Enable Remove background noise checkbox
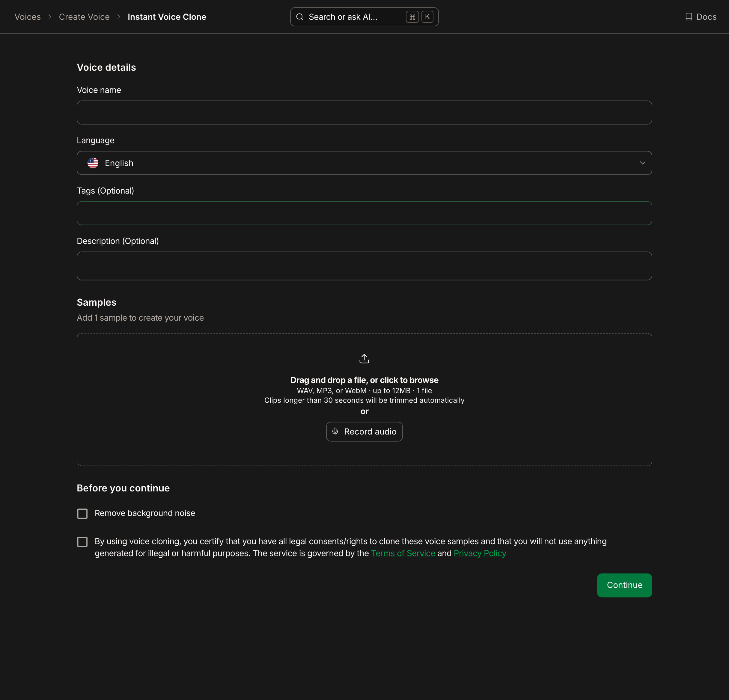Image resolution: width=729 pixels, height=700 pixels. [82, 513]
